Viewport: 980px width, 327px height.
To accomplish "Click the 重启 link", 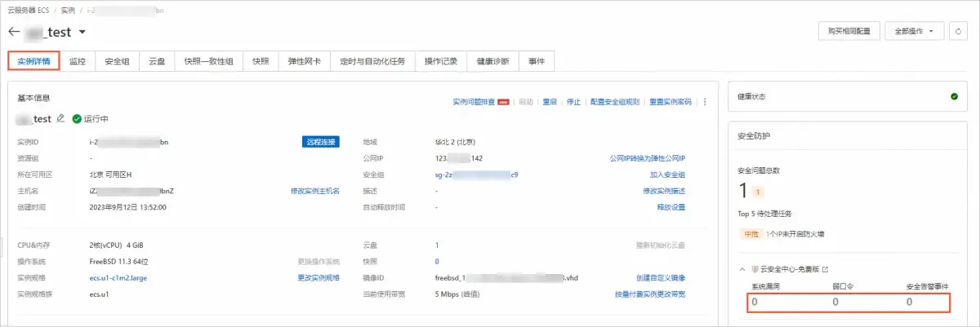I will 549,102.
